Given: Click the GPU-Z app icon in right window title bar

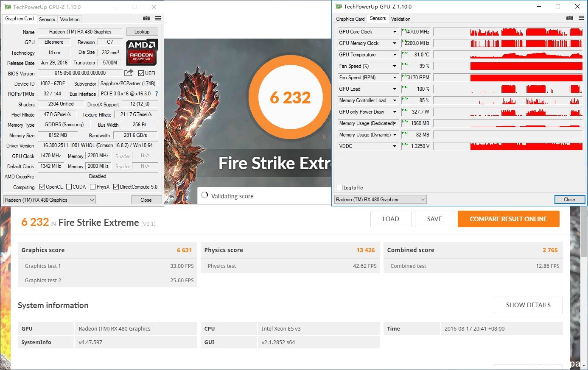Looking at the screenshot, I should click(x=339, y=6).
